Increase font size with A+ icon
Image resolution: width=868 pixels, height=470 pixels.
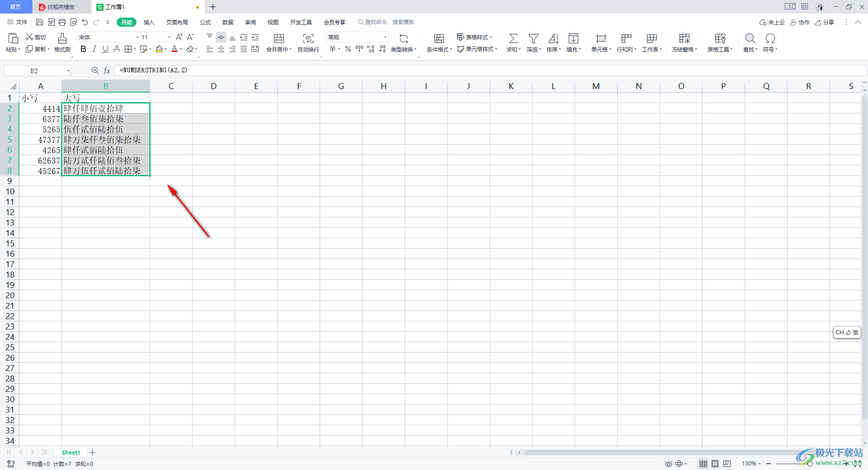point(179,37)
